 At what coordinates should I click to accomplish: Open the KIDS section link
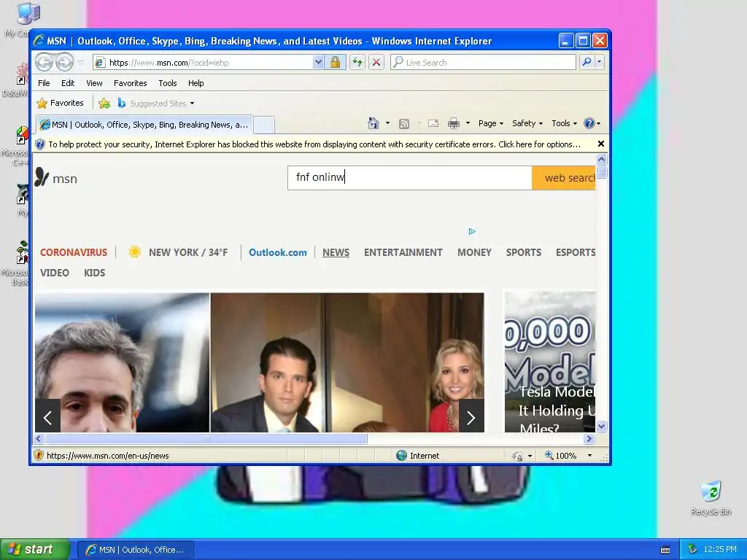tap(94, 273)
